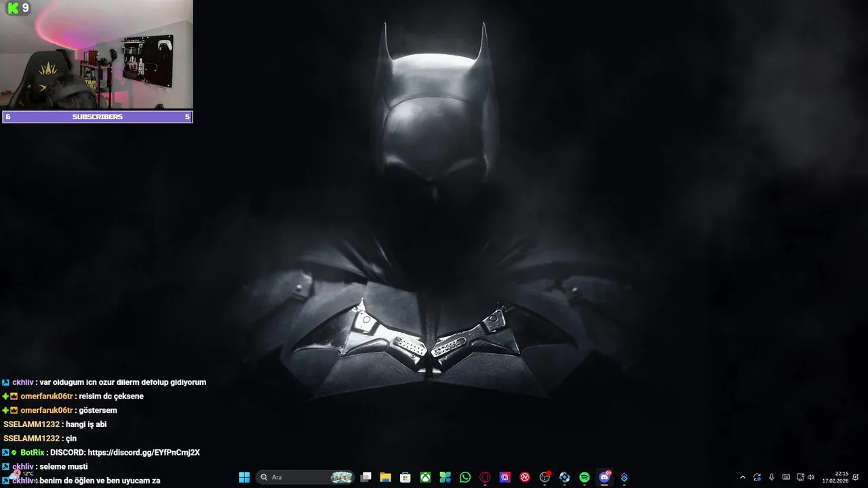Open the blue hexagon app icon

click(564, 477)
